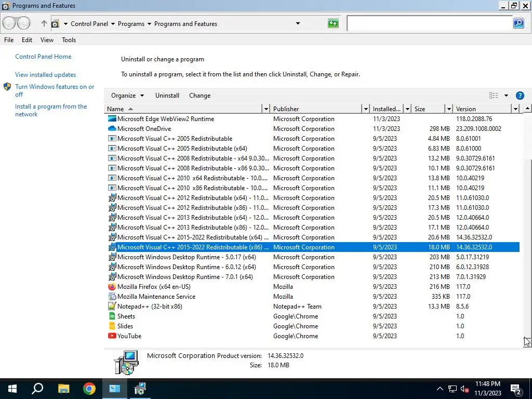Select Notepad++ (32-bit x86) entry

click(x=312, y=307)
